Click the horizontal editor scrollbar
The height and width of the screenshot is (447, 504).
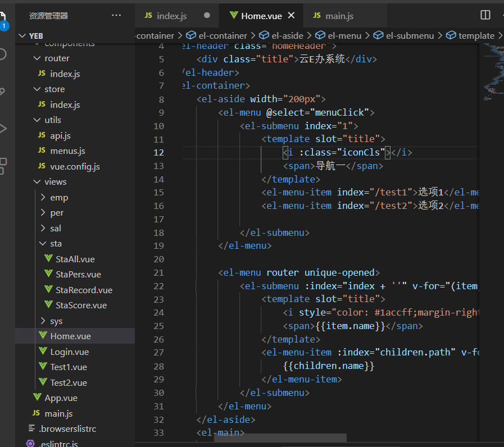point(280,437)
